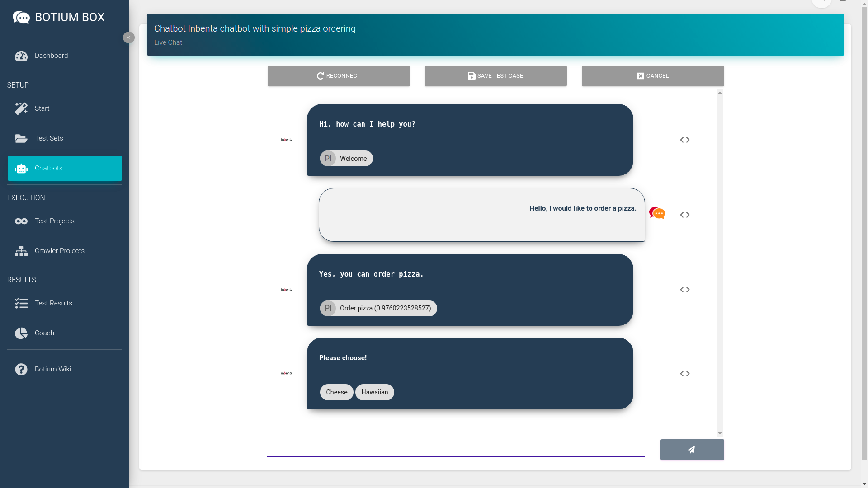Click the Test Projects infinity icon
Screen dimensions: 868x488
[21, 221]
